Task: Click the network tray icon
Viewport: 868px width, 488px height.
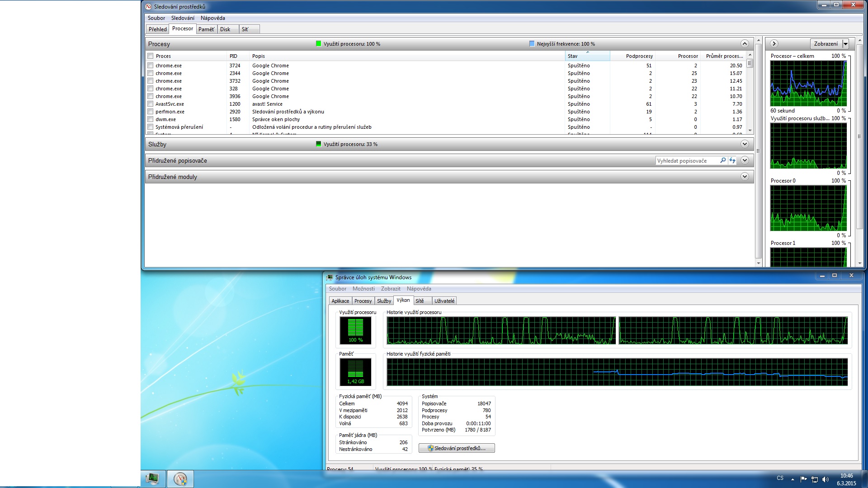Action: [x=815, y=479]
